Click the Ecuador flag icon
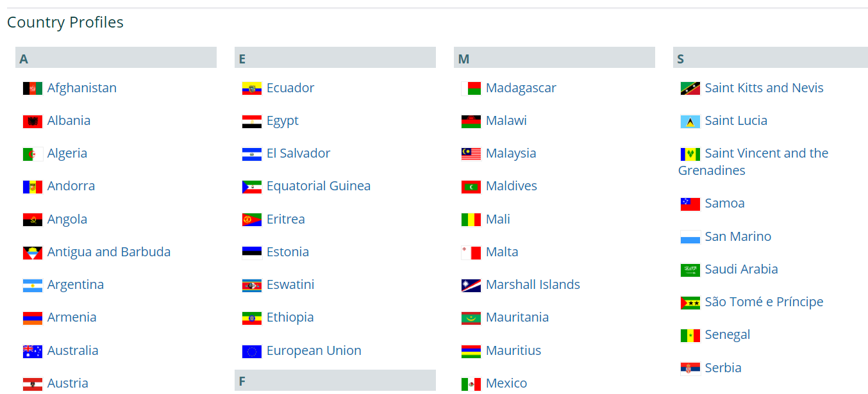The image size is (868, 394). tap(252, 88)
